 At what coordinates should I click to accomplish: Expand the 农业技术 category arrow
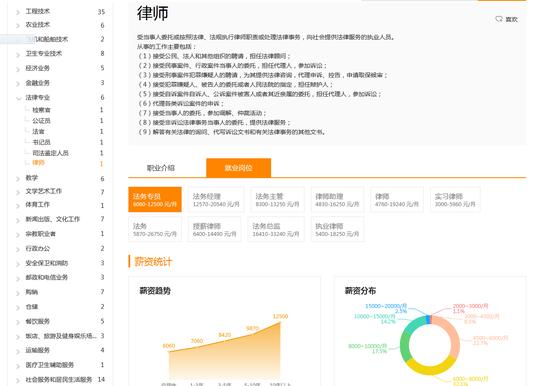pyautogui.click(x=18, y=26)
